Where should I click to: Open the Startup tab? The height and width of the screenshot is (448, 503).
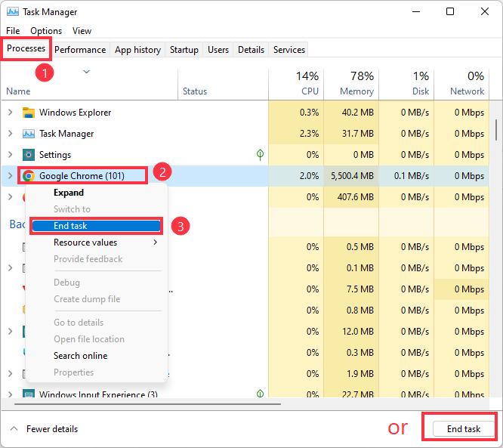pyautogui.click(x=184, y=50)
